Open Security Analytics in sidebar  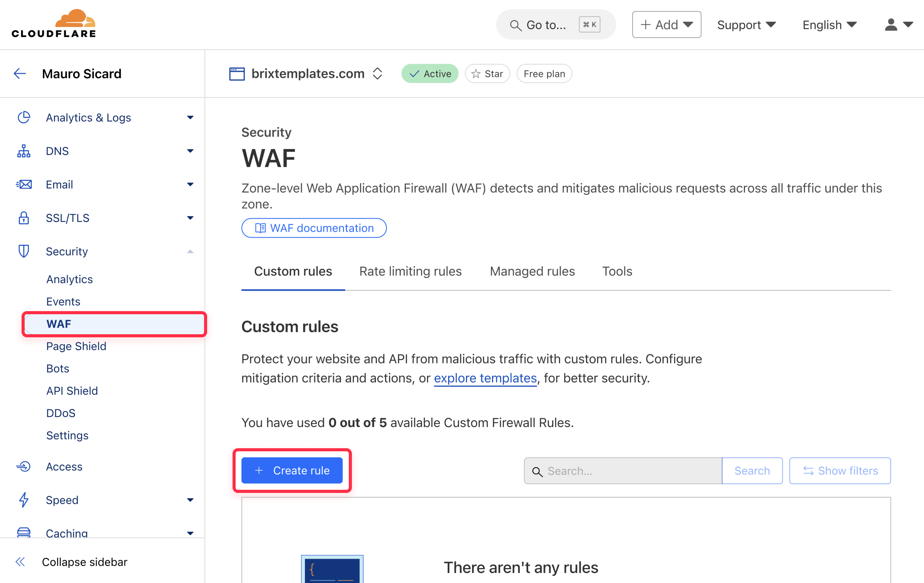69,279
